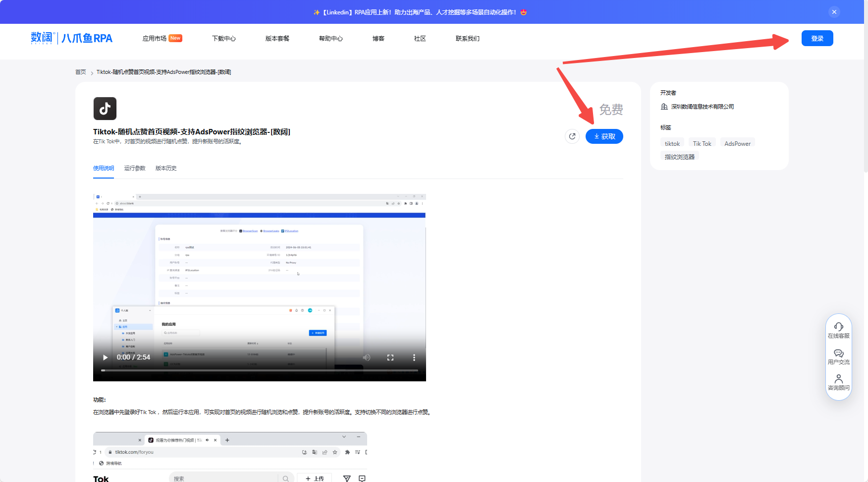Enter video fullscreen mode
The width and height of the screenshot is (868, 482).
390,357
